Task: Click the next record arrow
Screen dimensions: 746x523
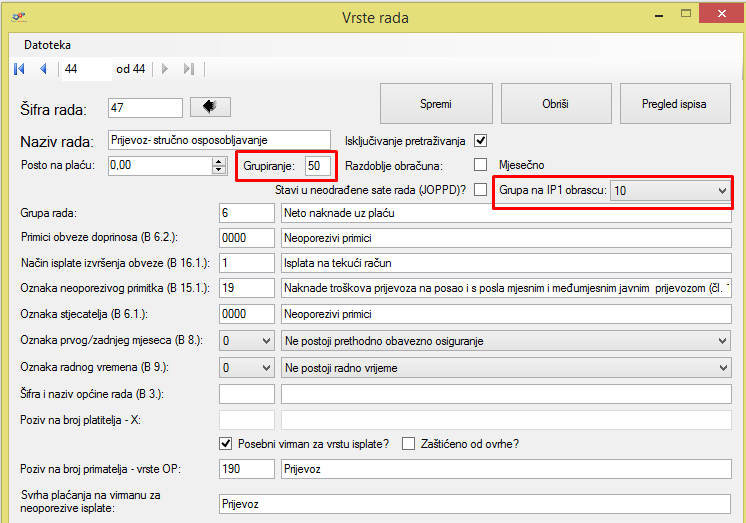Action: (165, 69)
